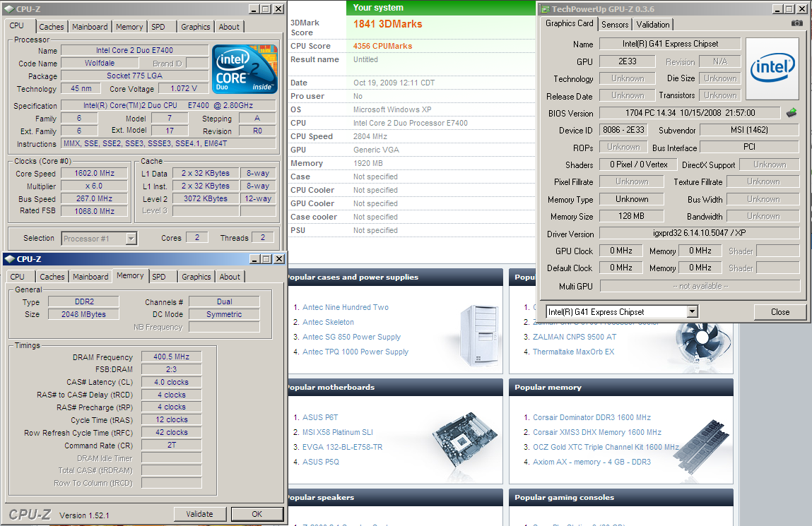
Task: Switch to About tab in top CPU-Z
Action: pos(229,27)
